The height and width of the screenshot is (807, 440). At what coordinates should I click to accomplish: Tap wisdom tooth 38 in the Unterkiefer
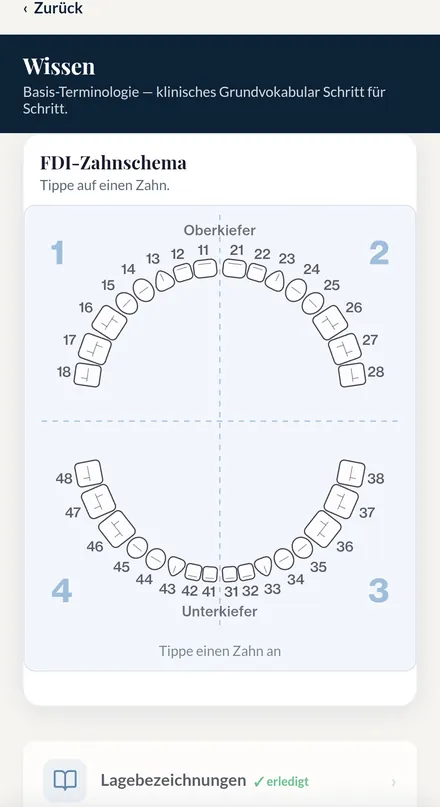[351, 473]
